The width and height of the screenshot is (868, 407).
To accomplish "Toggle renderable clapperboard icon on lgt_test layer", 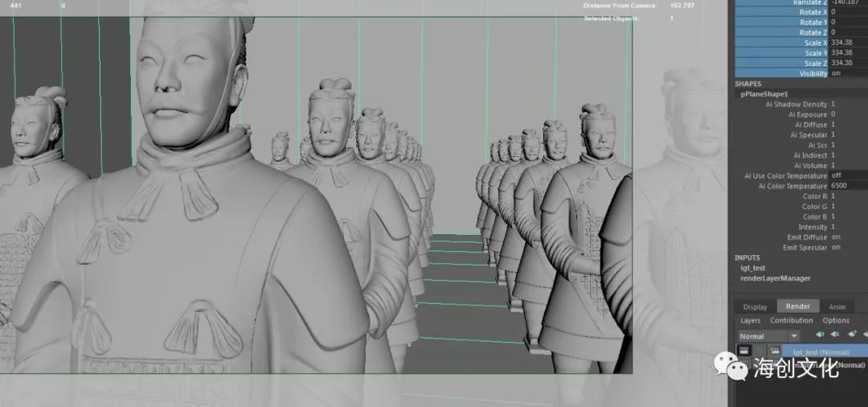I will click(x=744, y=351).
